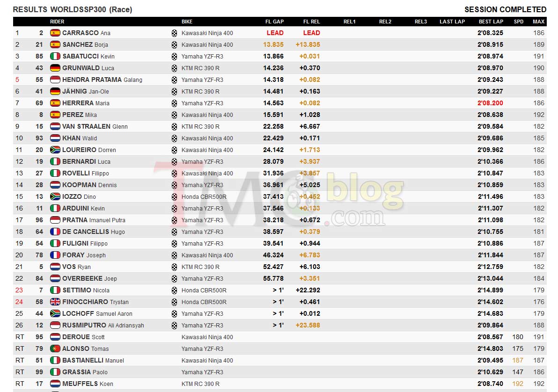This screenshot has width=558, height=392.
Task: Click the chequered flag icon in BERNARDI Luca row
Action: click(x=174, y=162)
